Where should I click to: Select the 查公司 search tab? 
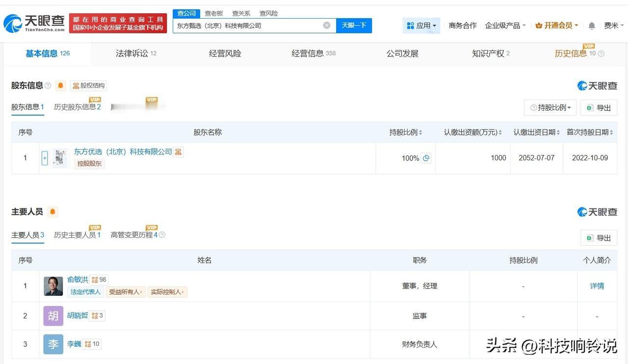[186, 13]
